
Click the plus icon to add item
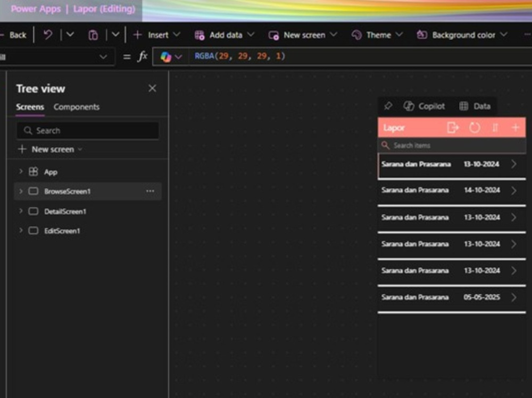(x=516, y=128)
